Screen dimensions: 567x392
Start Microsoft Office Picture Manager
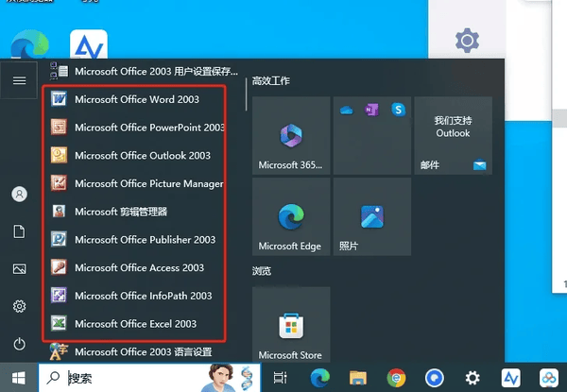(x=135, y=183)
